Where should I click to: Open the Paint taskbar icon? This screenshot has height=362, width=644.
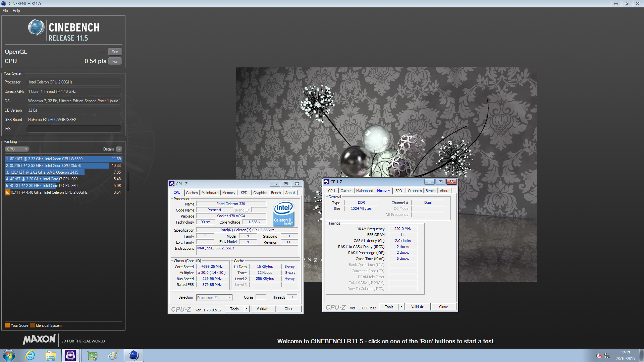113,355
